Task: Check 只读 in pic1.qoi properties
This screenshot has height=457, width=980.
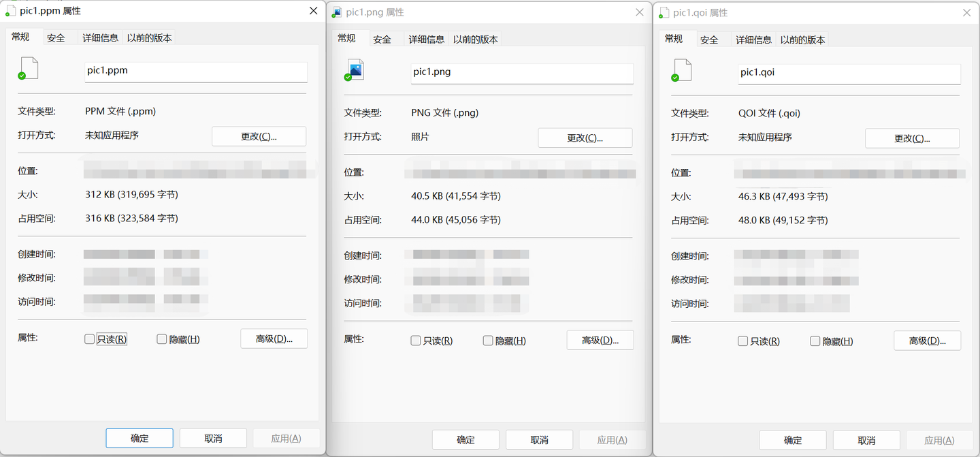Action: tap(742, 341)
